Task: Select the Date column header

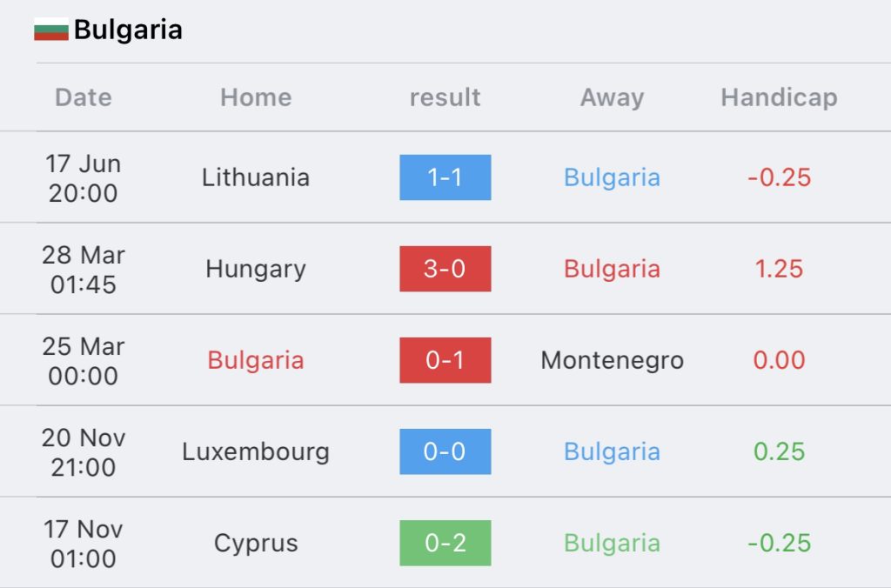Action: [84, 97]
